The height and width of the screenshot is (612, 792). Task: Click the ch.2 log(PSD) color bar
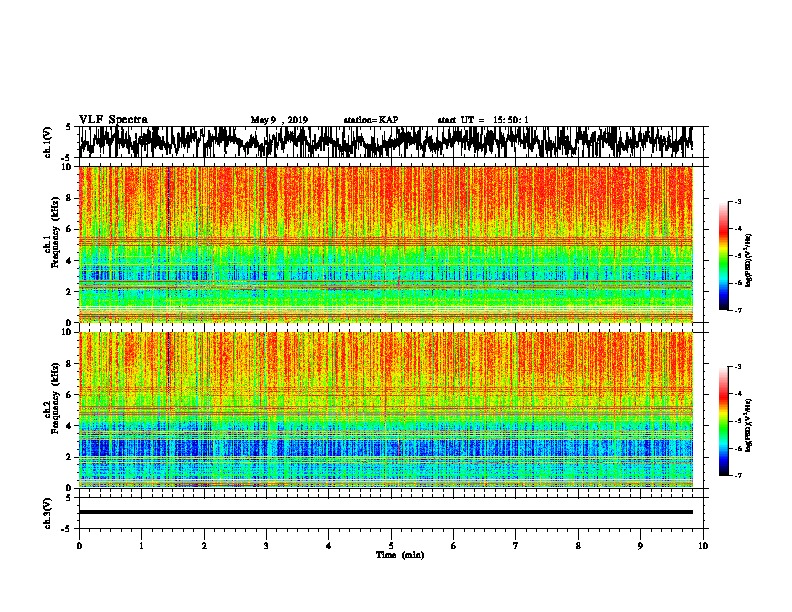724,421
